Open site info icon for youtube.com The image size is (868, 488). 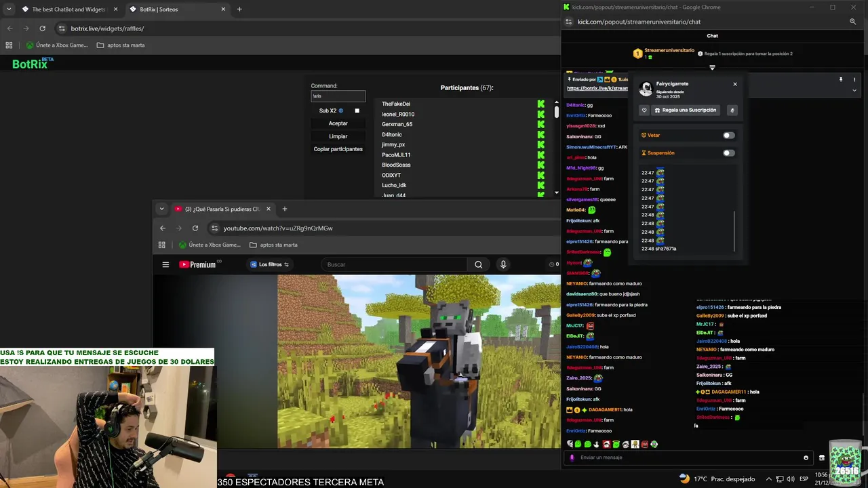coord(215,228)
